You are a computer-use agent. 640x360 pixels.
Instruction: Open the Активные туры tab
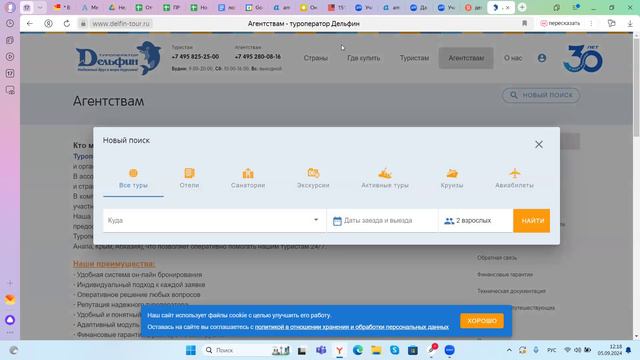click(385, 179)
